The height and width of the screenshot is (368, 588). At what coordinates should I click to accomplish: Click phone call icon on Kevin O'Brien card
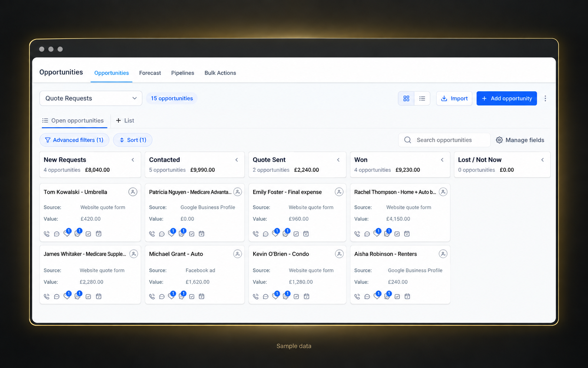click(x=255, y=297)
